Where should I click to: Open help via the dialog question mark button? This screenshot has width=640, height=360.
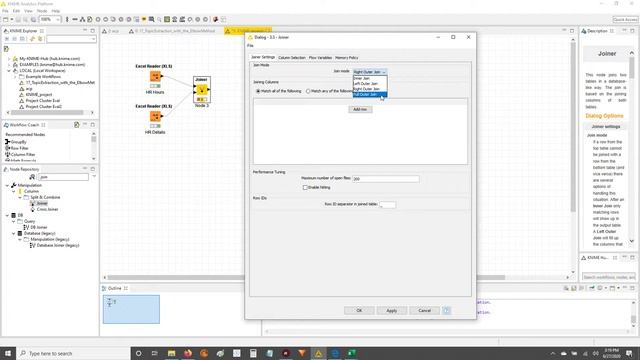point(447,311)
